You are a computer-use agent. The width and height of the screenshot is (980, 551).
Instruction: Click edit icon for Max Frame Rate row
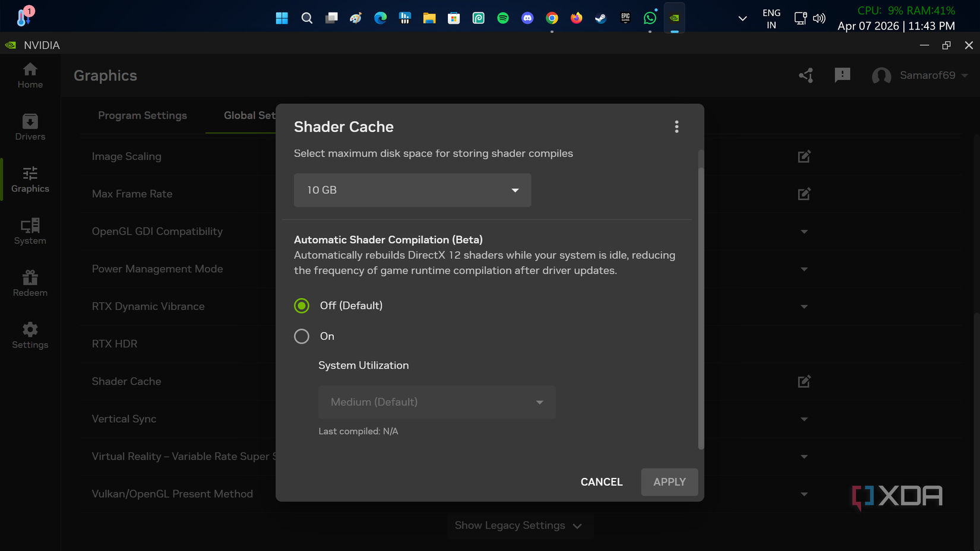click(x=804, y=194)
